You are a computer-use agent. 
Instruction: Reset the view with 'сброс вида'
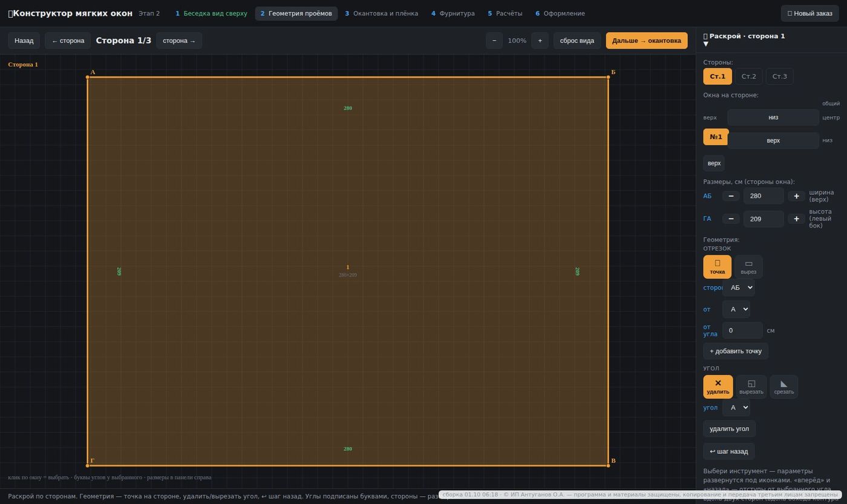click(x=577, y=41)
